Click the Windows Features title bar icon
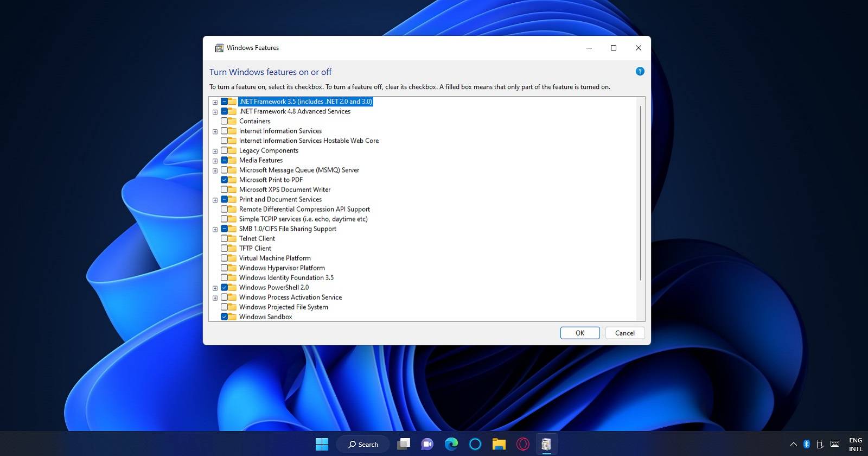 pyautogui.click(x=219, y=48)
